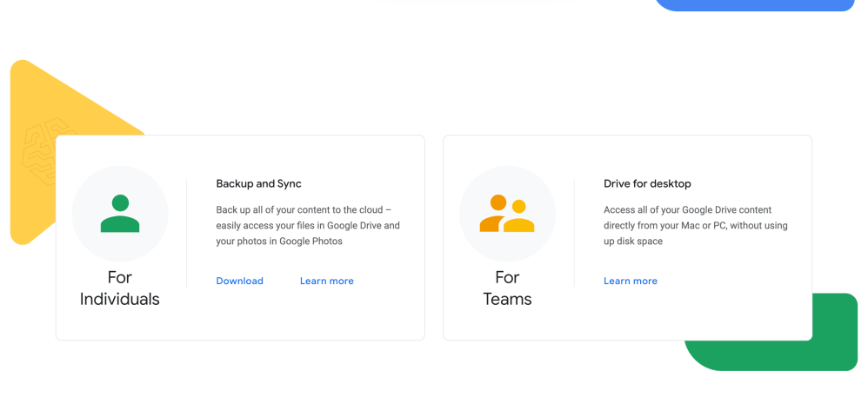Image resolution: width=868 pixels, height=404 pixels.
Task: Click the green person icon for Individuals
Action: (120, 214)
